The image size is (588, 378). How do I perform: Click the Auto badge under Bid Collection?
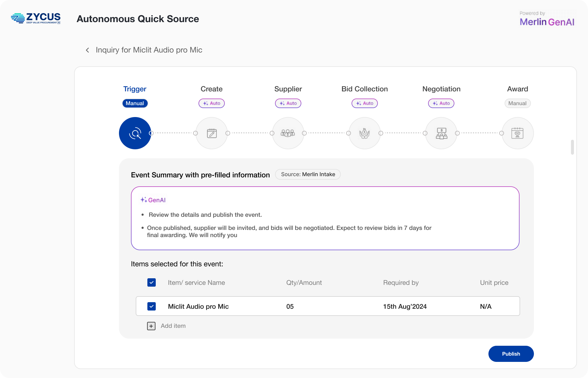click(x=365, y=103)
